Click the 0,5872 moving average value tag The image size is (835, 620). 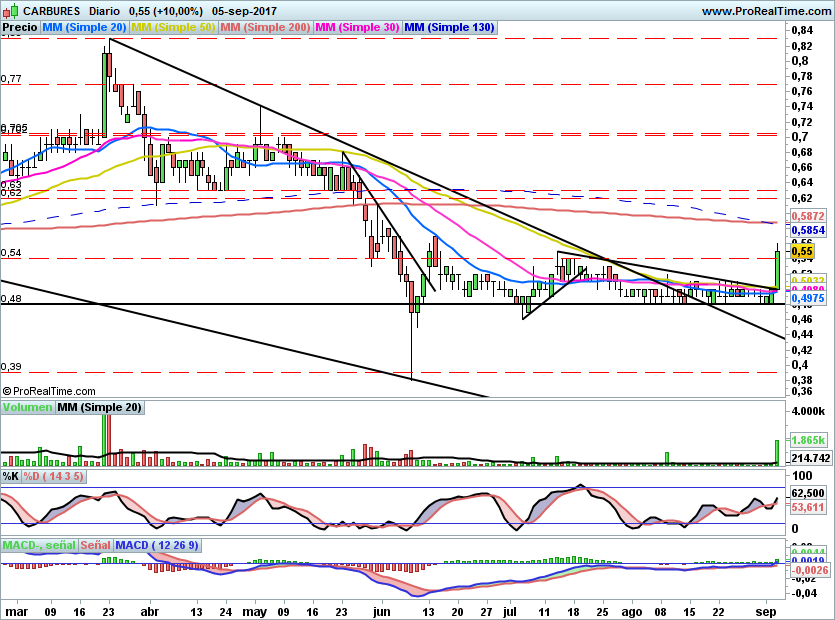tap(808, 216)
